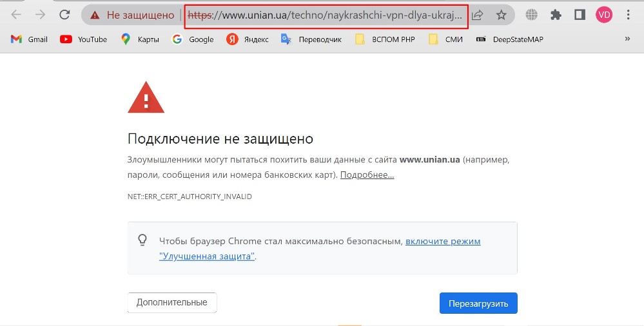Open the Яндекс bookmark
This screenshot has height=326, width=644.
248,39
